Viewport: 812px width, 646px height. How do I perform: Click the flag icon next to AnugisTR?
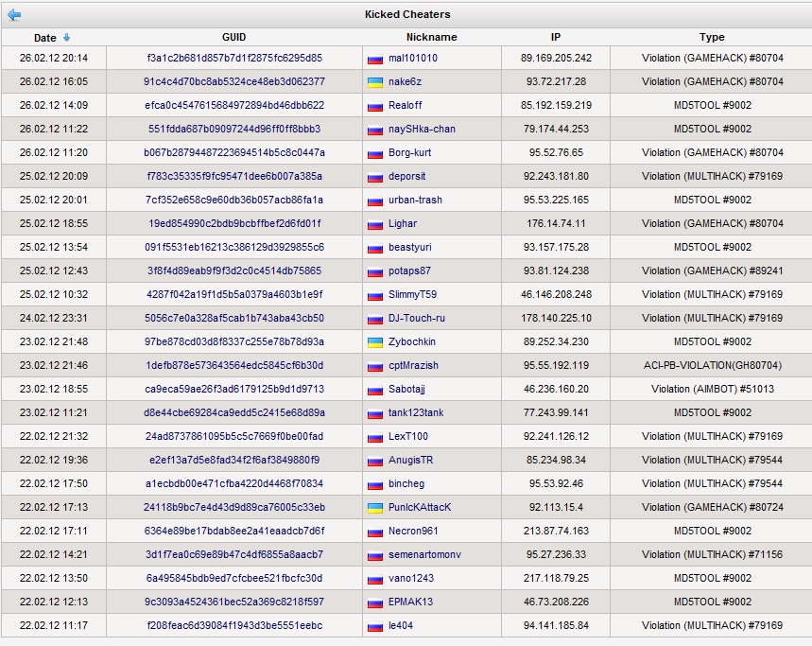pos(375,461)
